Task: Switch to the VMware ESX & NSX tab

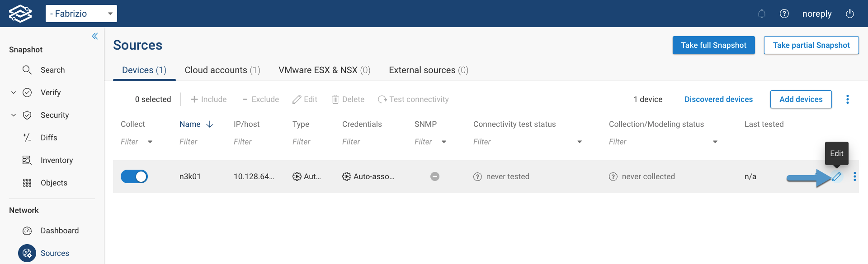Action: click(x=325, y=70)
